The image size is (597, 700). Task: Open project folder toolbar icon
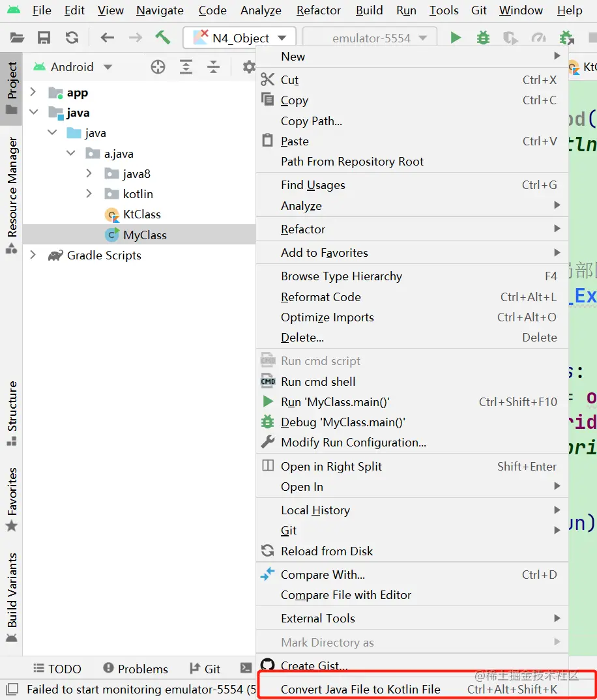point(17,38)
